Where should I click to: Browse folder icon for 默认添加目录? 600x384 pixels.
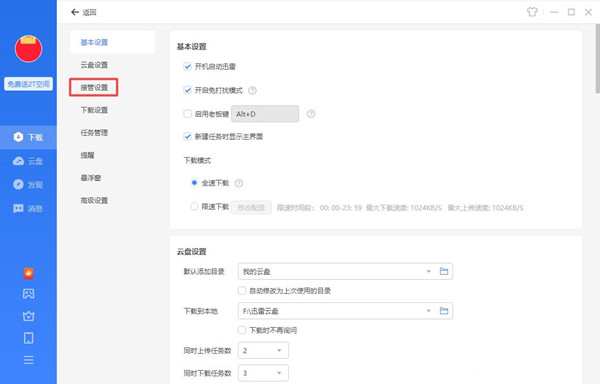click(x=444, y=271)
